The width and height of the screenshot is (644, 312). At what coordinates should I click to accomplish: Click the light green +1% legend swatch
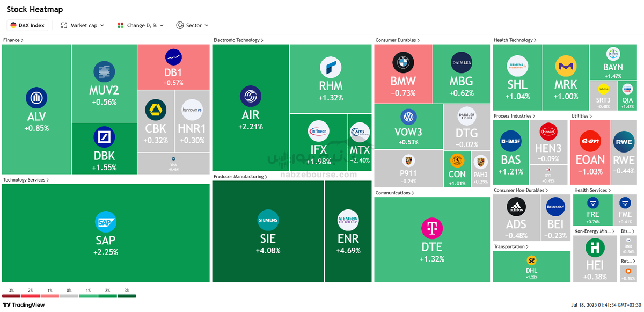click(x=88, y=295)
